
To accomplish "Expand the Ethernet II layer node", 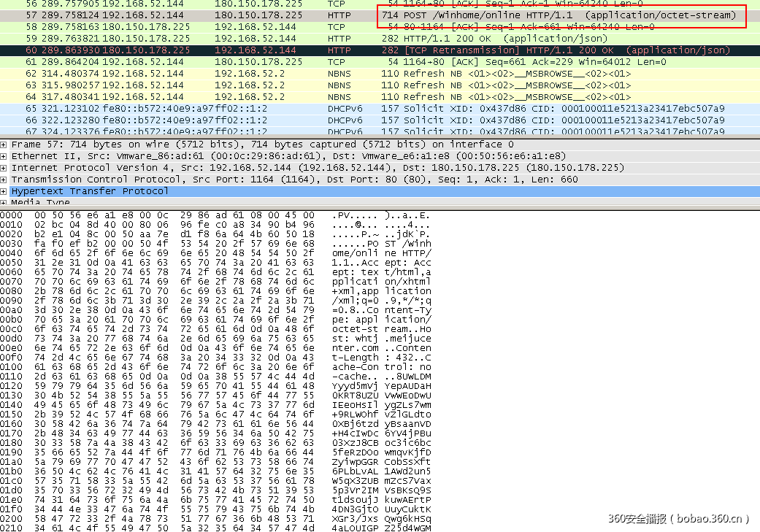I will [x=4, y=156].
